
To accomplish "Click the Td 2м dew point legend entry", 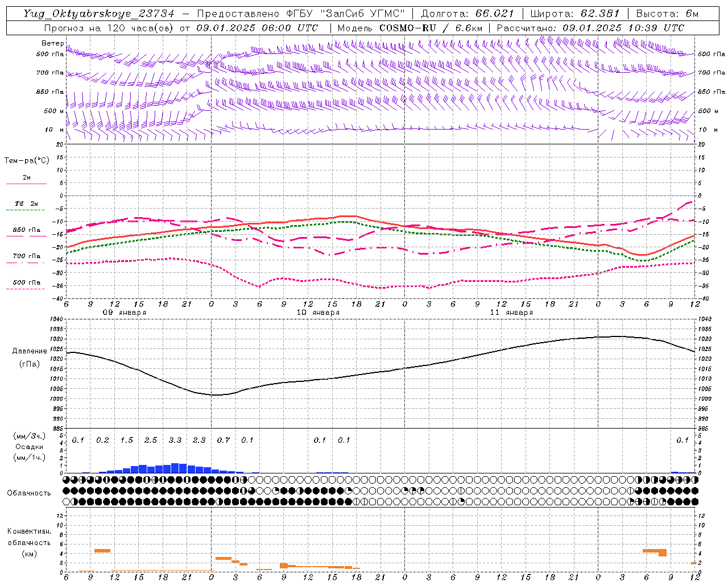I will point(27,203).
